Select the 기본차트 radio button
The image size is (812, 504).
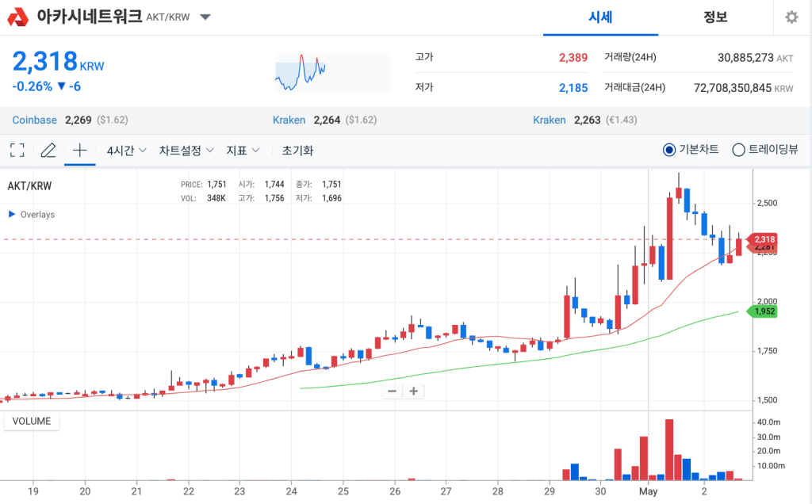click(x=669, y=150)
